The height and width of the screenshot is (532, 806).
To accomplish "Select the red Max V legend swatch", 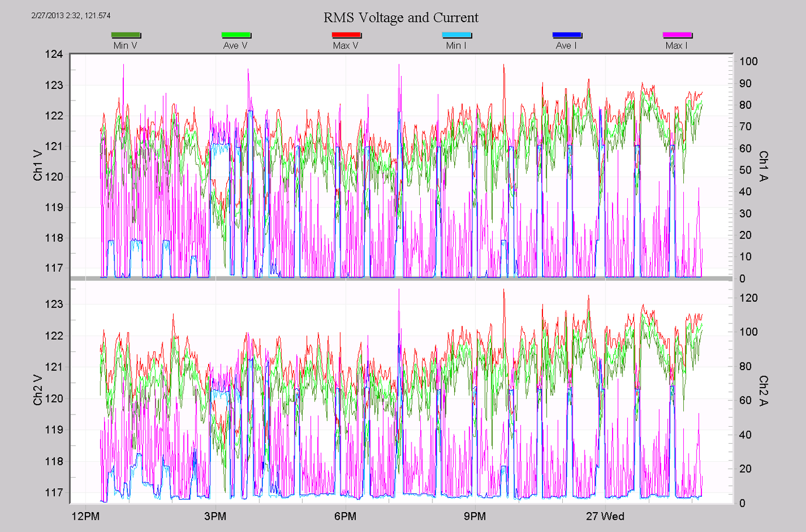I will tap(346, 35).
